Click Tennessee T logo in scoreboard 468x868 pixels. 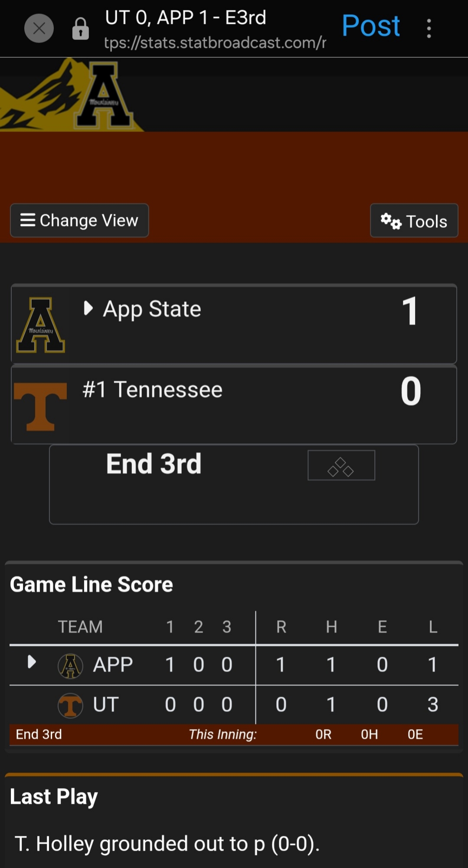pyautogui.click(x=40, y=406)
